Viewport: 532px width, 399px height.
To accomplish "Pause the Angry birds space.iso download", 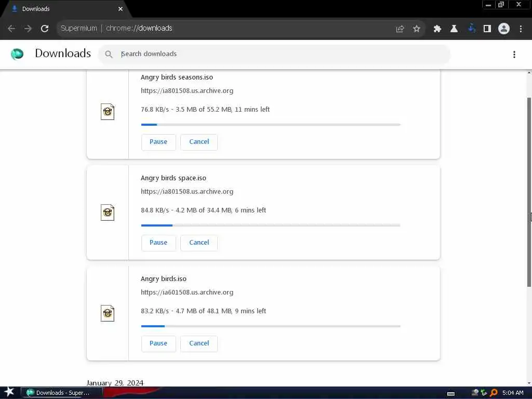I will (x=158, y=243).
